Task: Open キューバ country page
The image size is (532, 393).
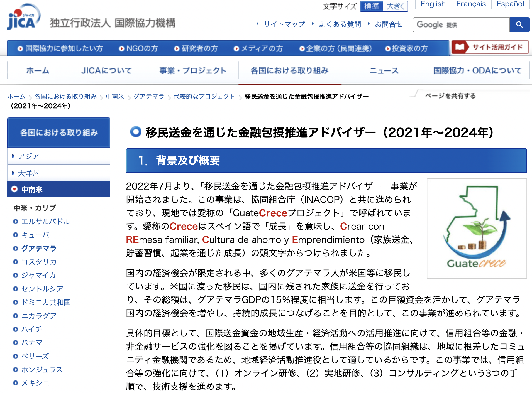Action: tap(35, 235)
